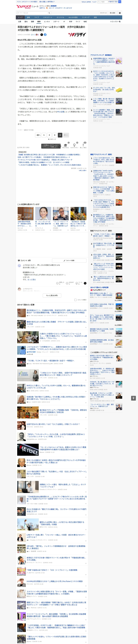This screenshot has height=644, width=138.
Task: Click the blue web search button top right
Action: coord(120,2)
